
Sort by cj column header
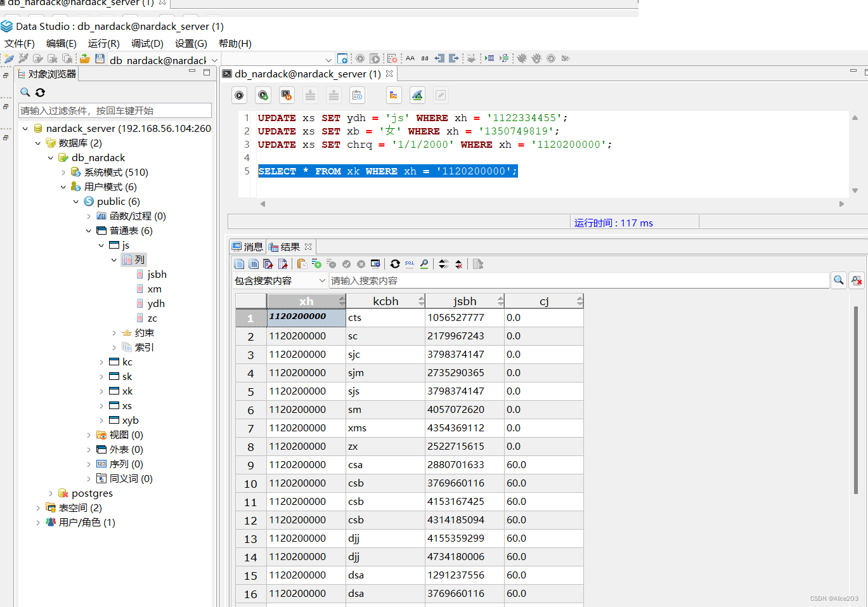pyautogui.click(x=544, y=301)
